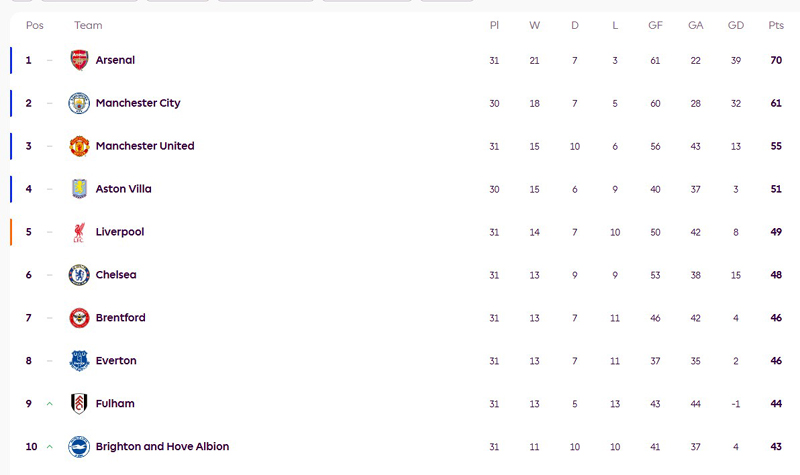Image resolution: width=800 pixels, height=475 pixels.
Task: Click the Everton club badge
Action: tap(79, 361)
